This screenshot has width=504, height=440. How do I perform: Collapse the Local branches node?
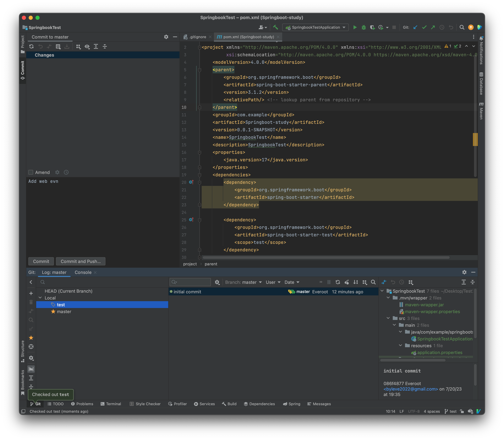point(40,298)
